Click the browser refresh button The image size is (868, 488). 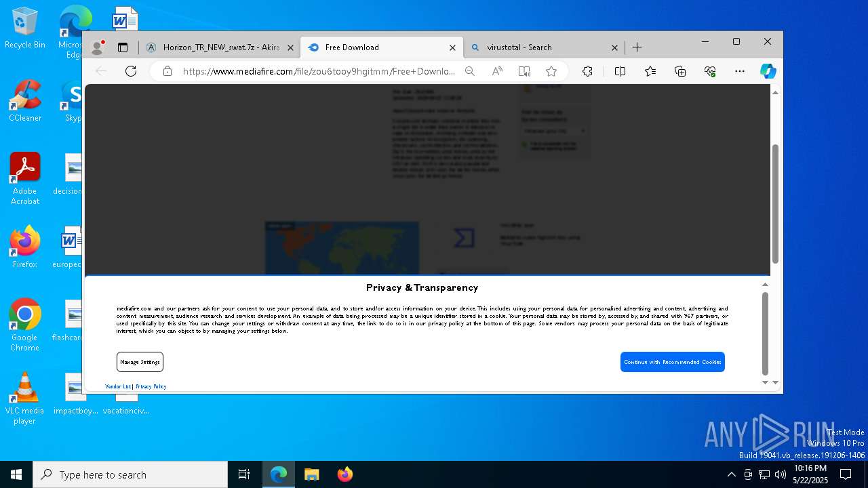click(131, 71)
